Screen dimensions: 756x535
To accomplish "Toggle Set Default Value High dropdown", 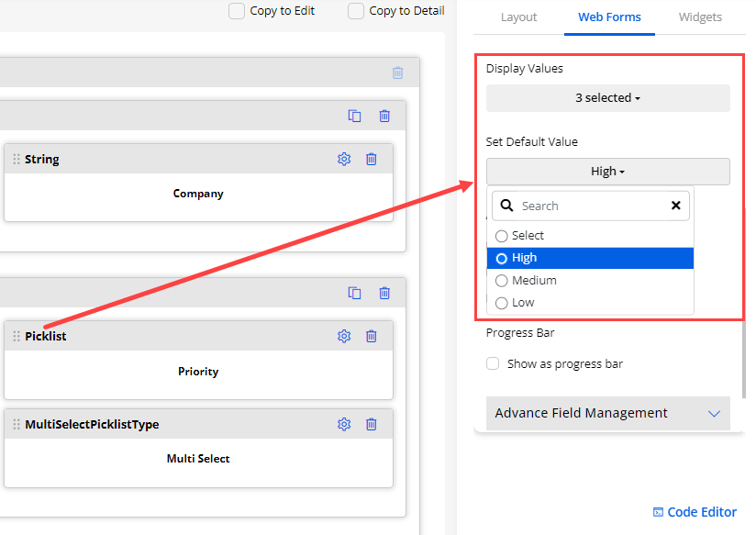I will 607,172.
